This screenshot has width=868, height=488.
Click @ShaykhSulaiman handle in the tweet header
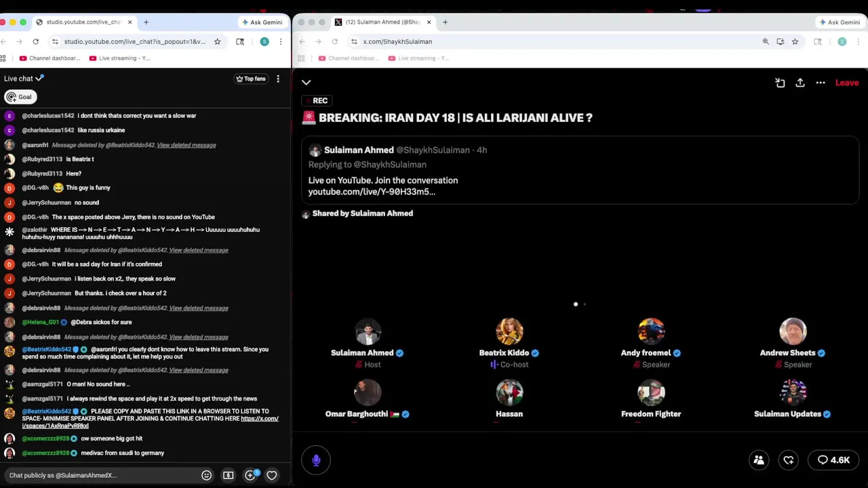(433, 150)
